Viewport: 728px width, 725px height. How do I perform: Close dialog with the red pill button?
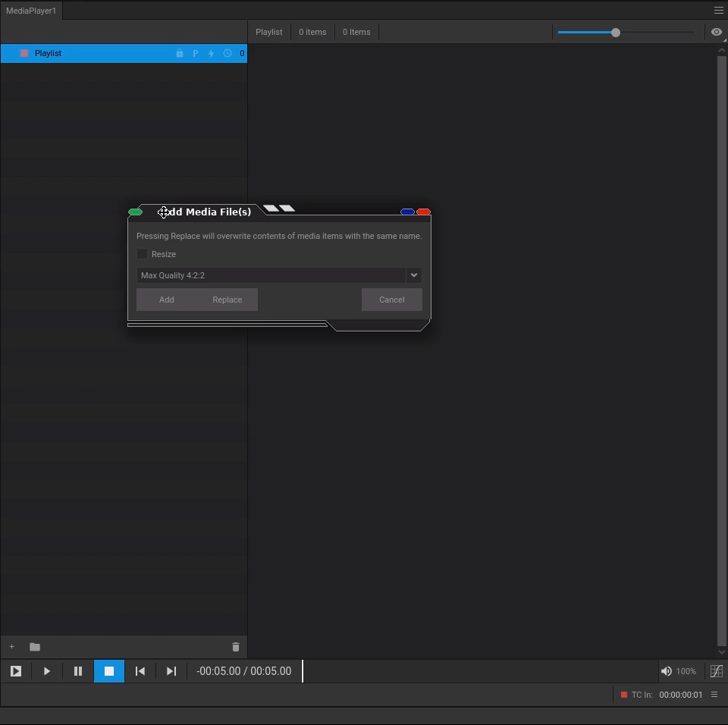pyautogui.click(x=423, y=212)
